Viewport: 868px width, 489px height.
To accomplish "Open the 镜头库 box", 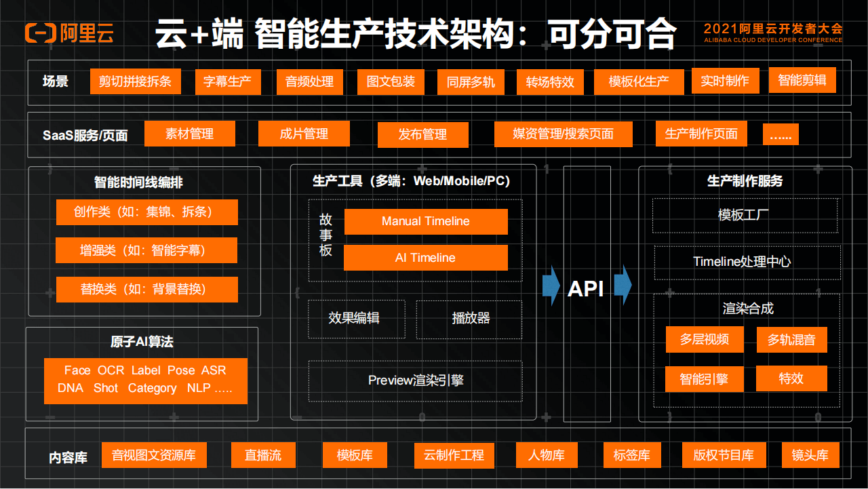I will tap(810, 455).
